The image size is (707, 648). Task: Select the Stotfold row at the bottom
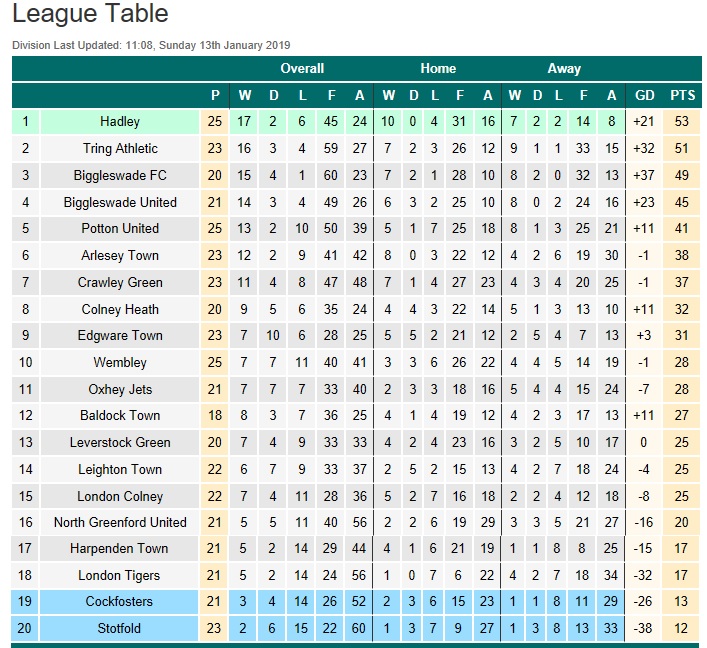tap(357, 628)
